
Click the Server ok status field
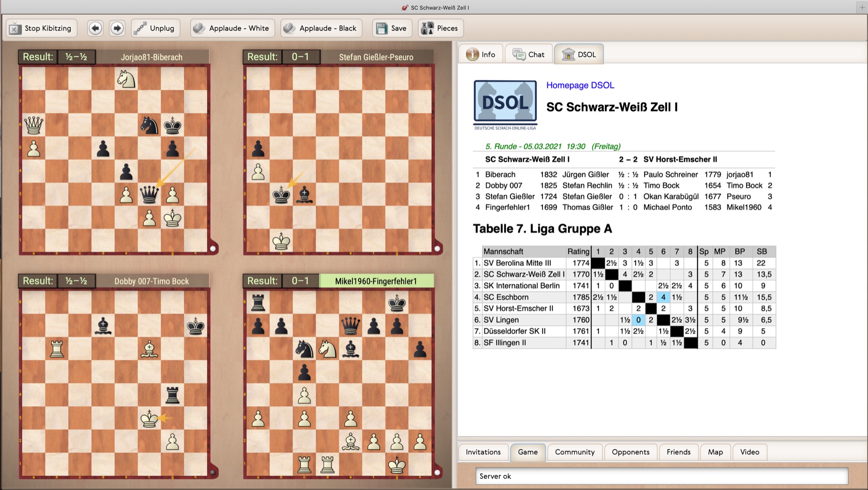661,476
